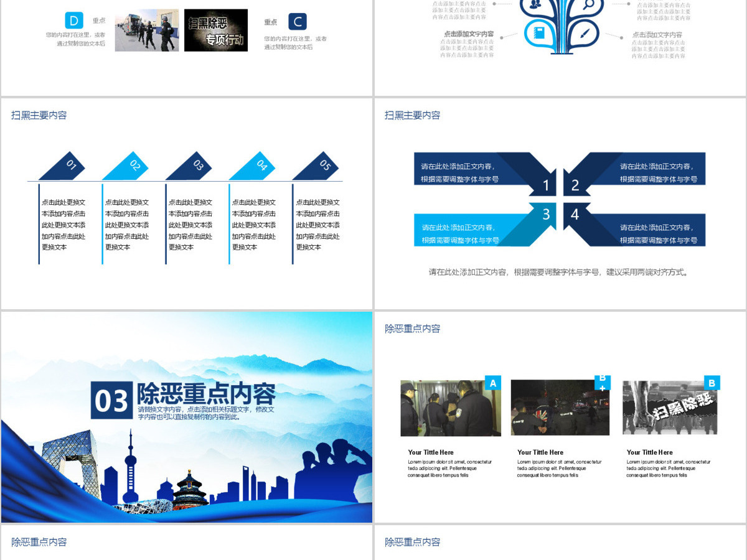The image size is (747, 560).
Task: Click the text box beside arrow 4
Action: coord(659,233)
